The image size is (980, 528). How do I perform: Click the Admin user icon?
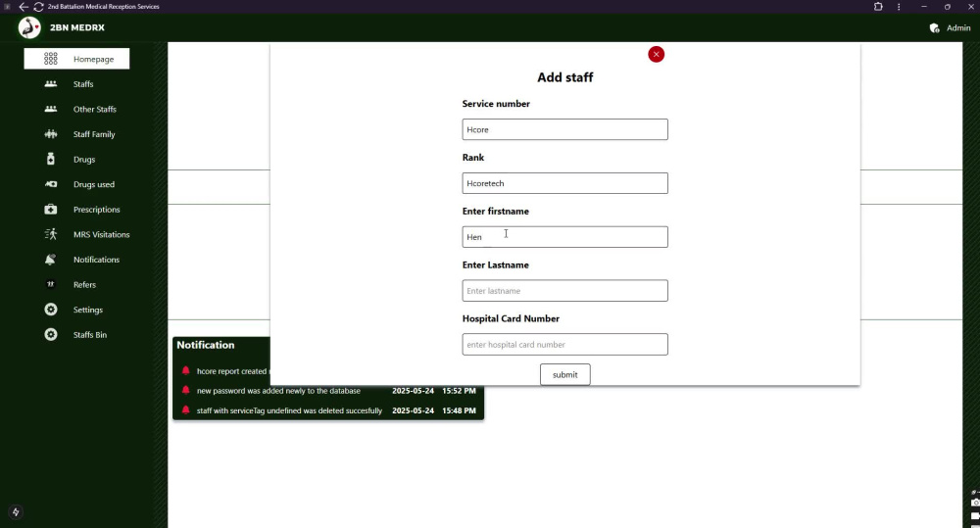click(934, 28)
